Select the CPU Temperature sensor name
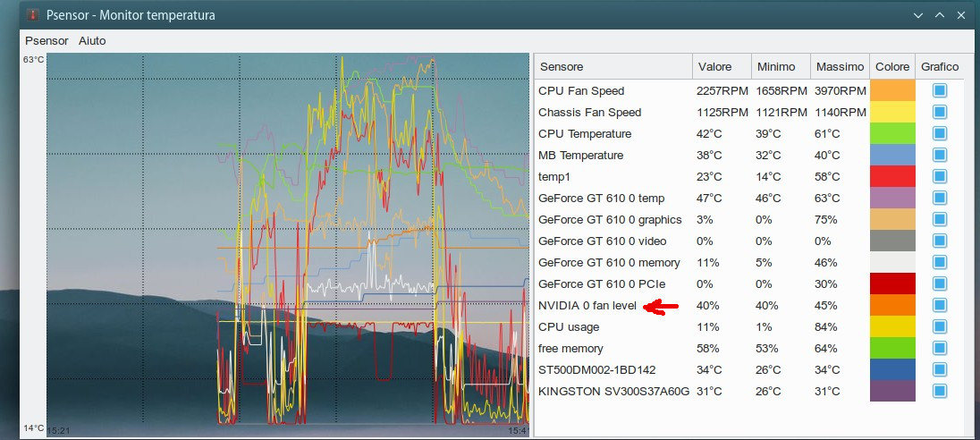This screenshot has height=440, width=980. [x=585, y=134]
